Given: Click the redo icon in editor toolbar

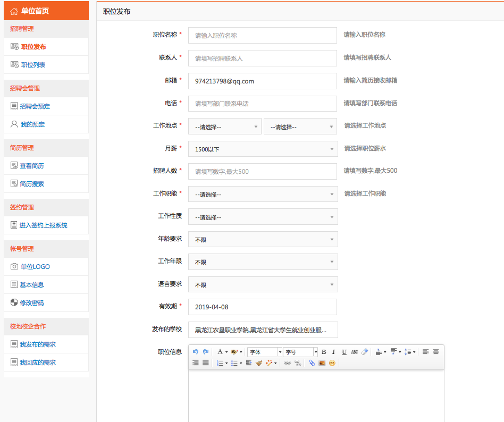Looking at the screenshot, I should pos(205,352).
